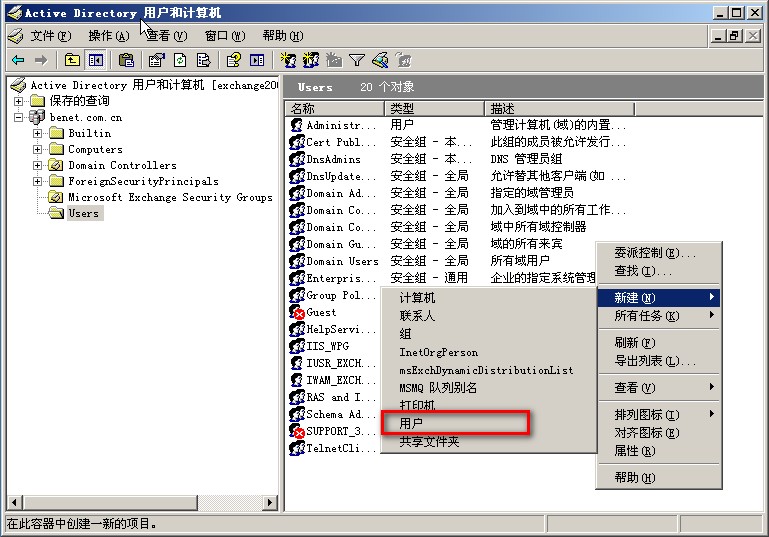Select 计算机 in the New submenu
769x537 pixels.
tap(488, 298)
